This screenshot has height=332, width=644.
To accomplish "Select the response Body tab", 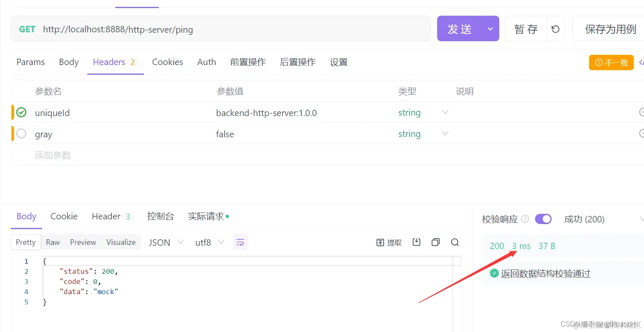I will pos(26,216).
